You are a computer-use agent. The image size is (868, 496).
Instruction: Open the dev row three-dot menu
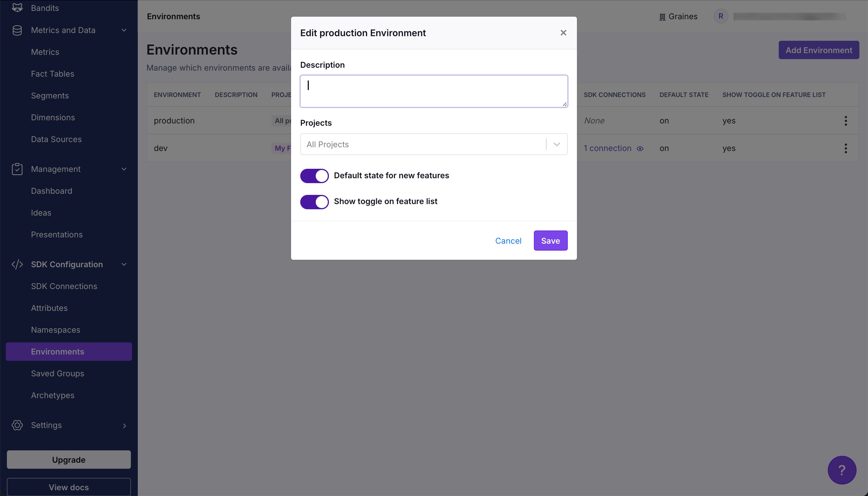point(846,148)
